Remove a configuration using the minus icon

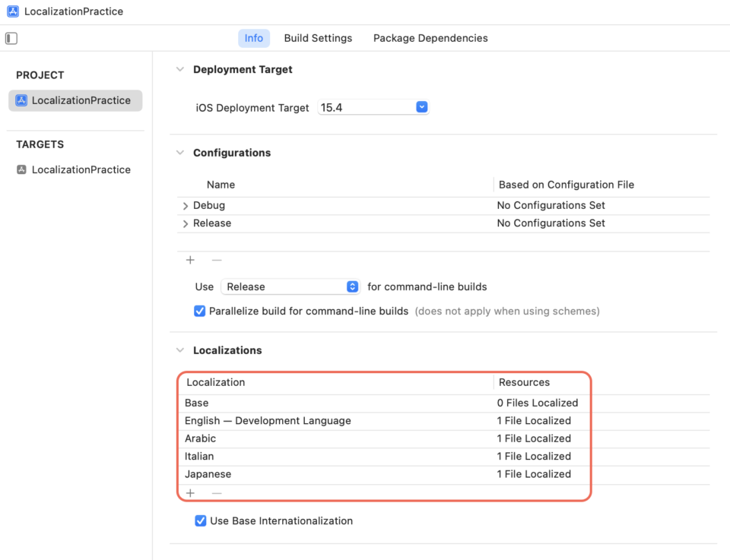pos(216,259)
